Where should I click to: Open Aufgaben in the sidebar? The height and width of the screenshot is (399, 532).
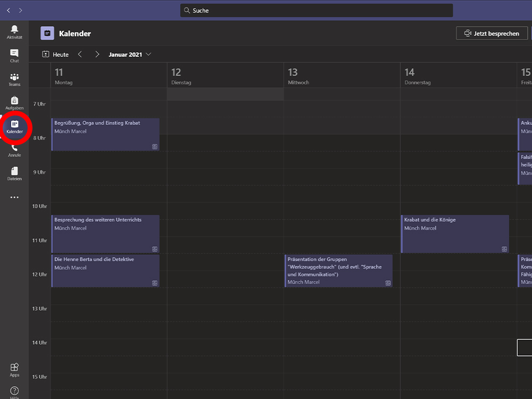coord(14,103)
